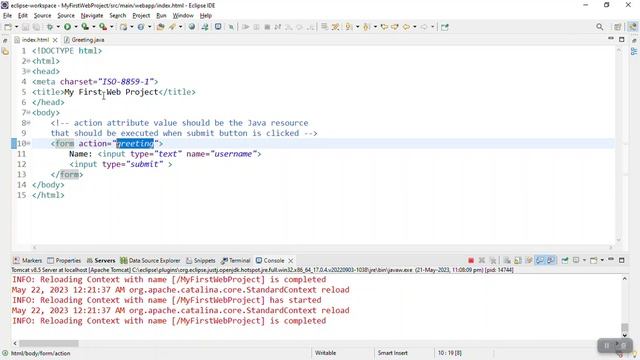
Task: Open the Open Perspective icon
Action: [618, 27]
